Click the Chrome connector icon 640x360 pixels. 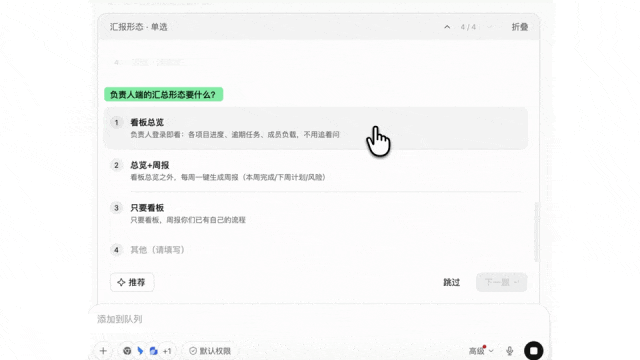(x=127, y=351)
